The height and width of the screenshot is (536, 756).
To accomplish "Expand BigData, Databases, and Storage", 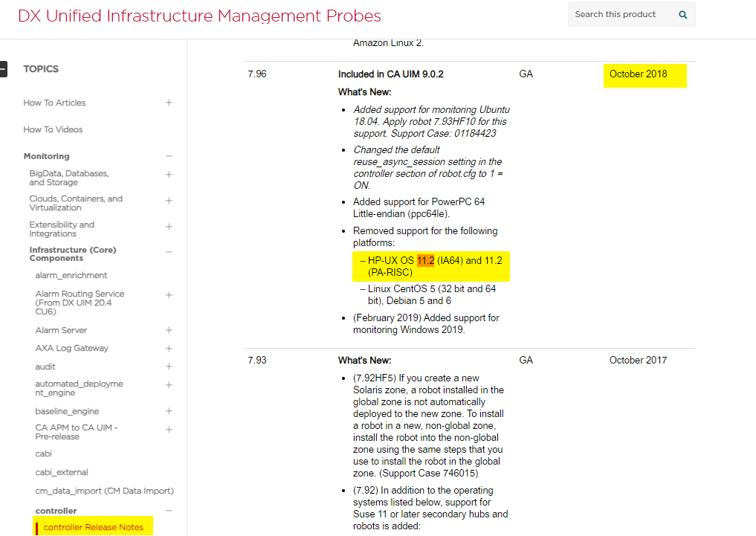I will click(169, 175).
